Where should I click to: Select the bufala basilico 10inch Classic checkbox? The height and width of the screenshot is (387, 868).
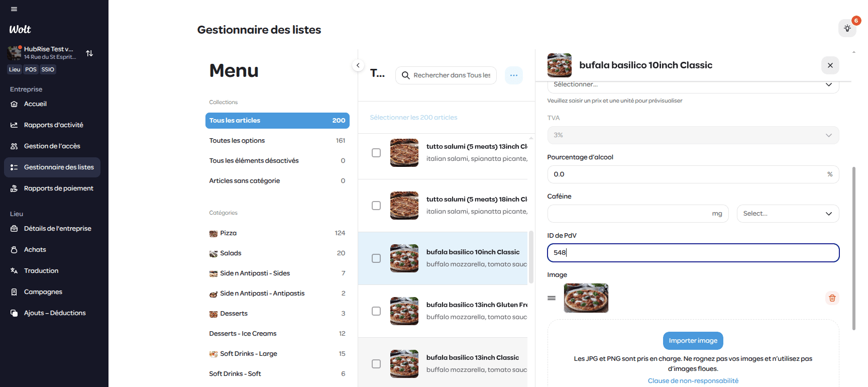click(x=376, y=258)
